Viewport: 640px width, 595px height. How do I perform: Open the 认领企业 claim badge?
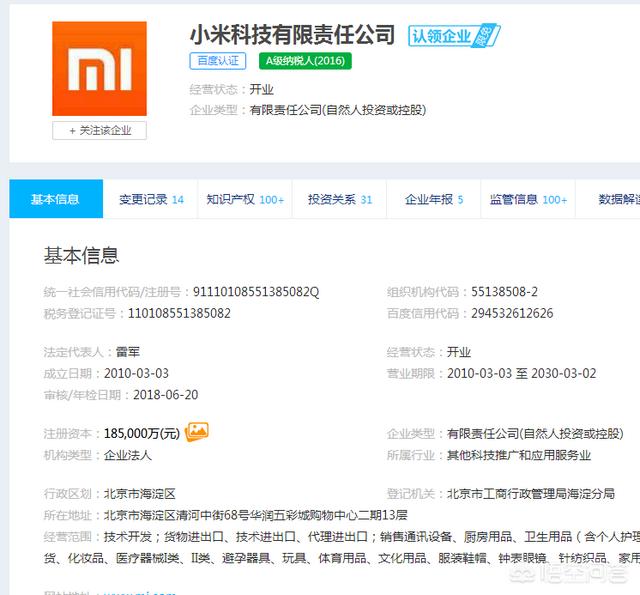click(x=454, y=36)
